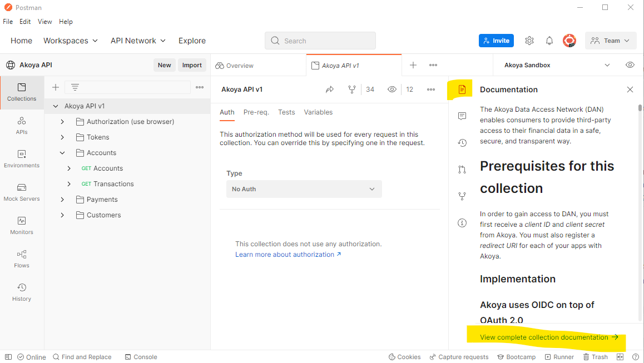
Task: Open the Changelog history icon in right sidebar
Action: 462,143
